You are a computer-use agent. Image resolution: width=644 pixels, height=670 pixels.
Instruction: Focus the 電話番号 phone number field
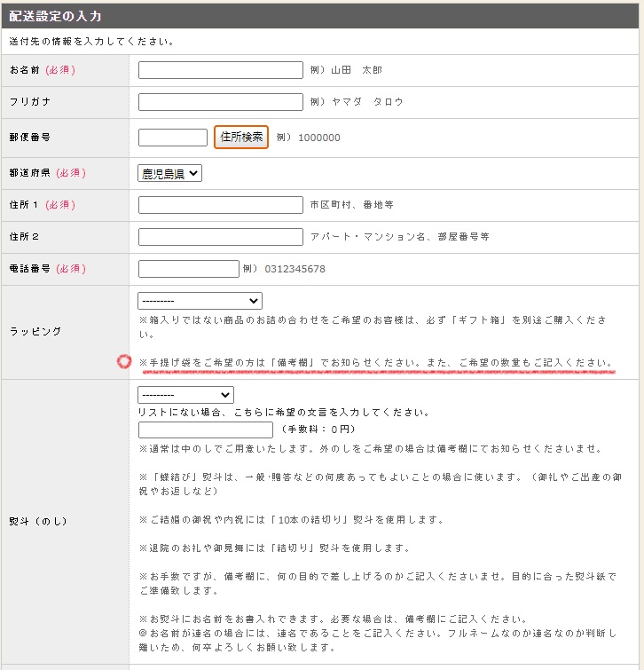click(x=188, y=269)
